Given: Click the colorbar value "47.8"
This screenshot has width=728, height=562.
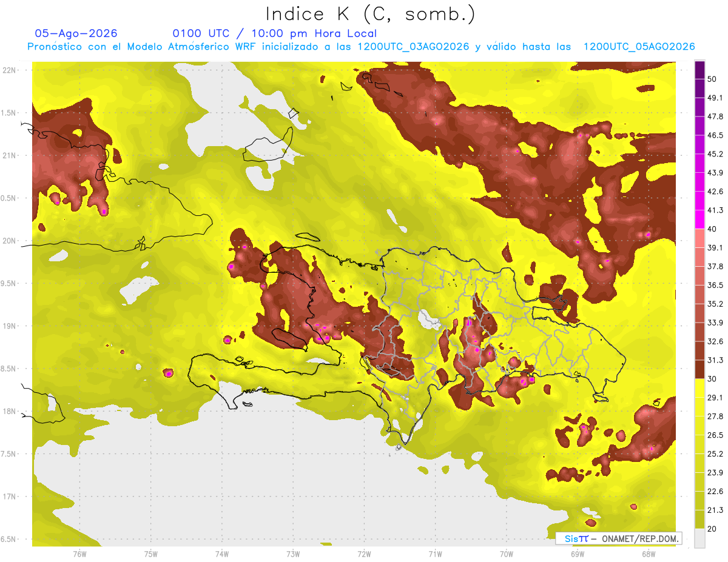Looking at the screenshot, I should click(715, 116).
